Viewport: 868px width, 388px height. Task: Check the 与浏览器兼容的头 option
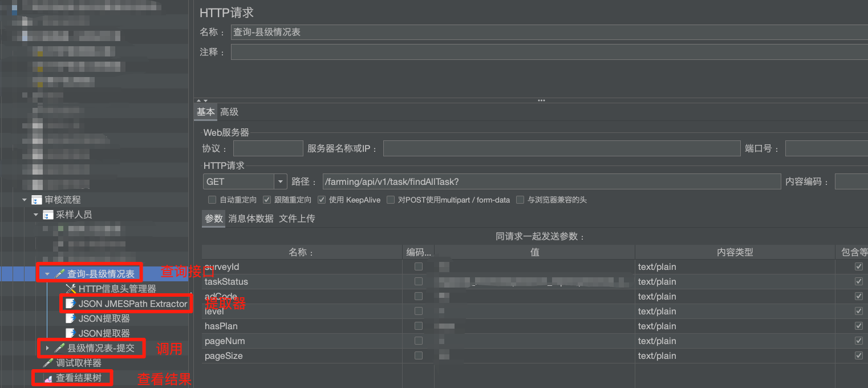[x=520, y=200]
